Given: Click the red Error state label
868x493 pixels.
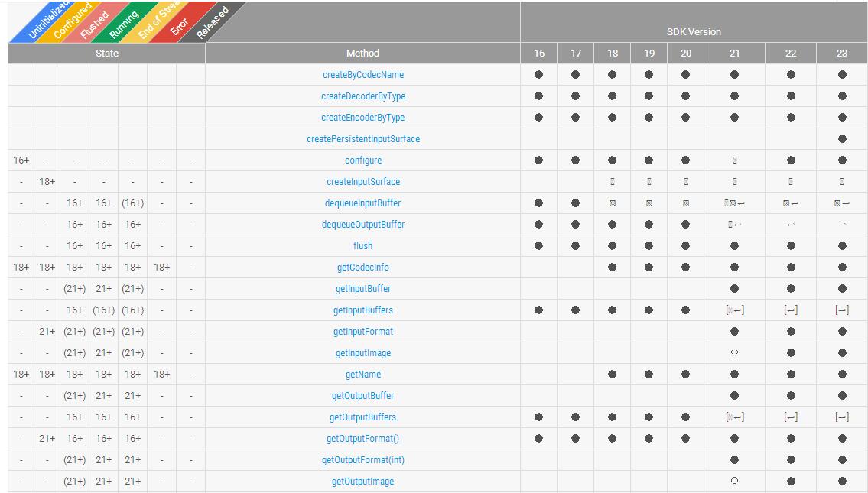Looking at the screenshot, I should 179,28.
